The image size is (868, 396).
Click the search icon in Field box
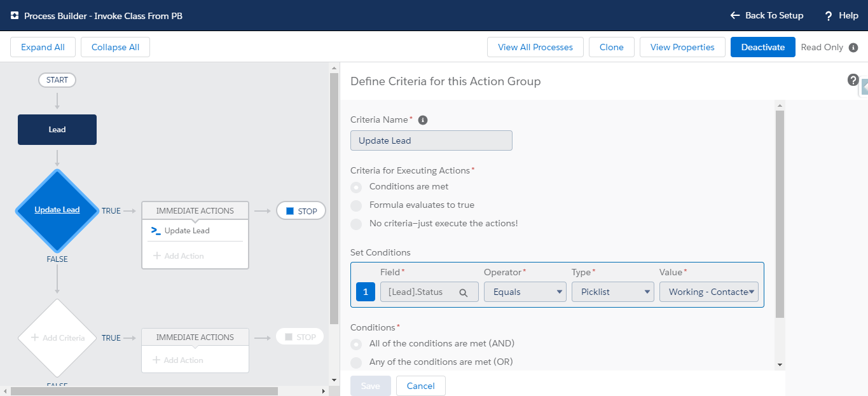tap(464, 292)
